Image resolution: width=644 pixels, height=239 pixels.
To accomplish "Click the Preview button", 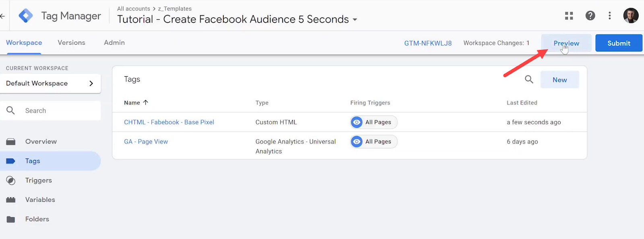I will pos(566,43).
